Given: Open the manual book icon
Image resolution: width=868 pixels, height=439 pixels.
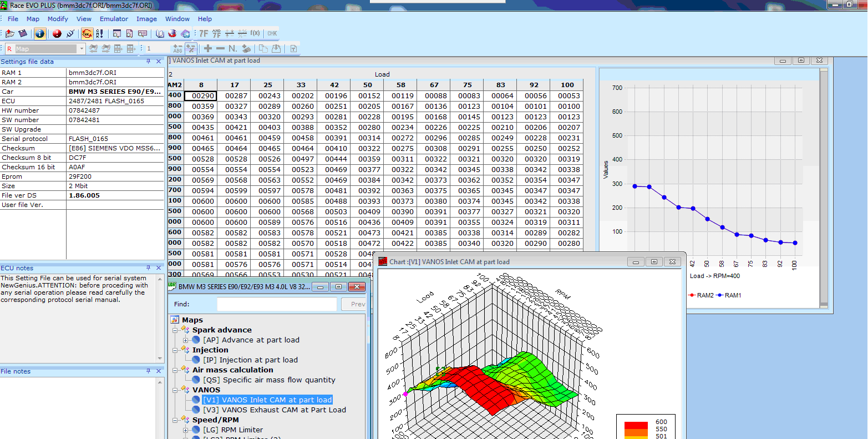Looking at the screenshot, I should pyautogui.click(x=160, y=33).
